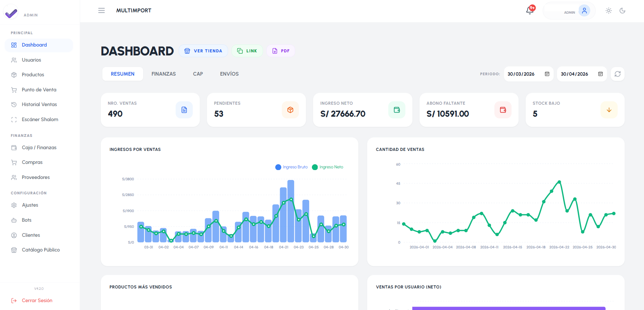Copy store link with LINK button
The height and width of the screenshot is (310, 644).
247,51
